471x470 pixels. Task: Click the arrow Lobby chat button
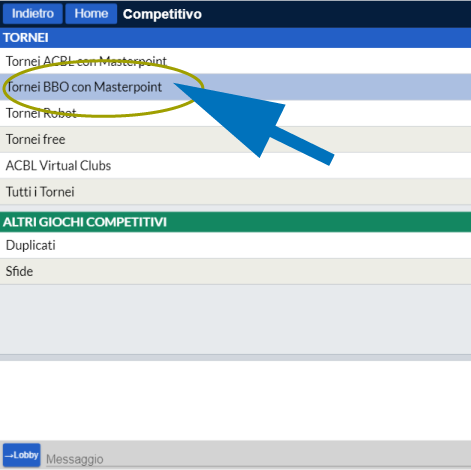click(22, 455)
